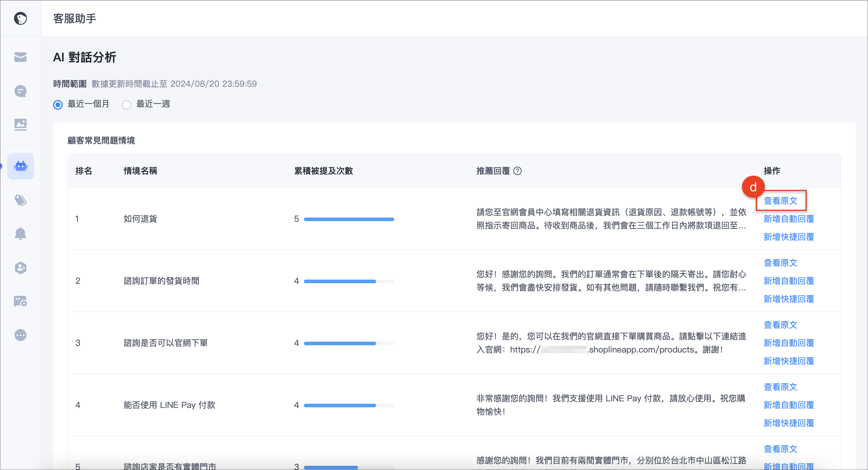The height and width of the screenshot is (470, 868).
Task: Click 新增快捷回覆 for LINE Pay 付款 row
Action: (788, 423)
